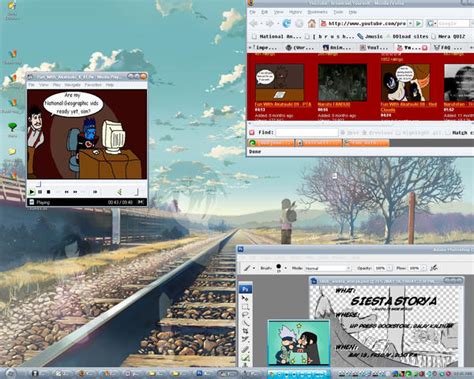Open the Windows Start menu
This screenshot has height=379, width=474.
click(x=10, y=373)
